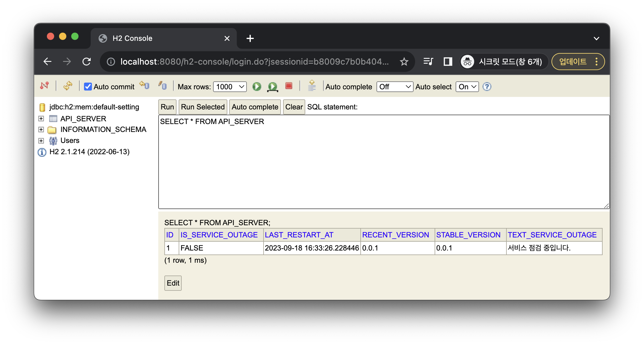The height and width of the screenshot is (345, 644).
Task: Select Users in the tree
Action: click(70, 140)
